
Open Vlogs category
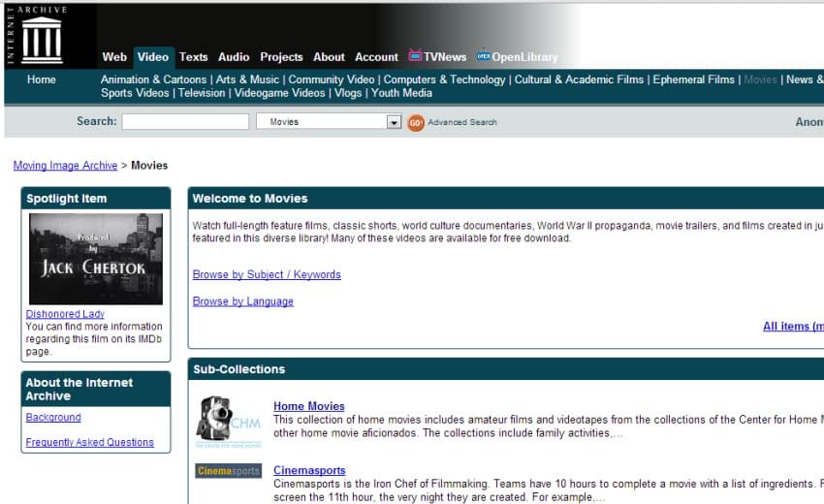pos(348,93)
